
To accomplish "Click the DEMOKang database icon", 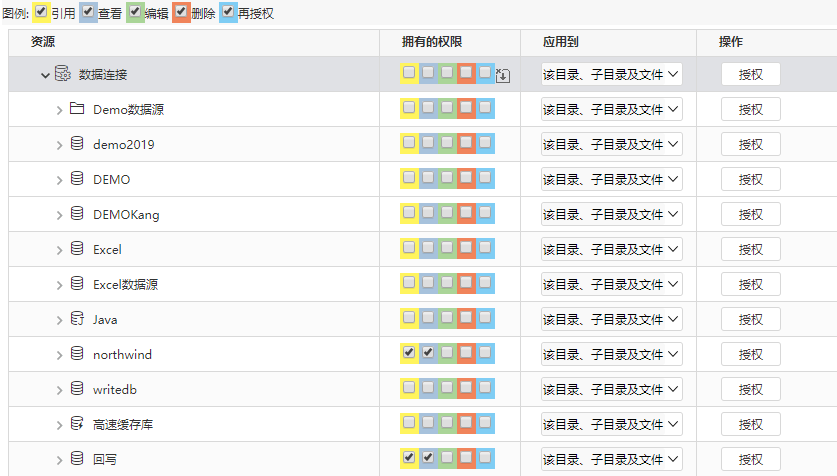I will pos(77,213).
